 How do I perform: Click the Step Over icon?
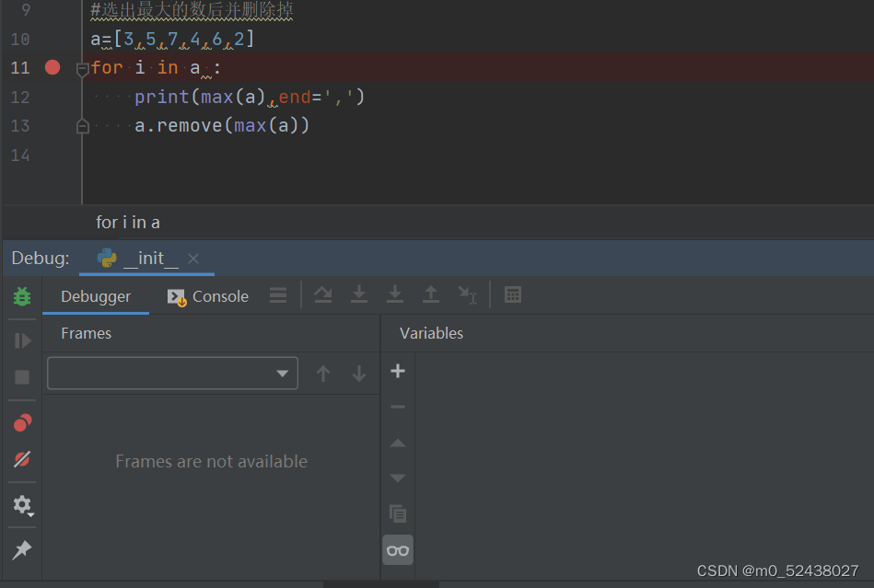pos(322,294)
